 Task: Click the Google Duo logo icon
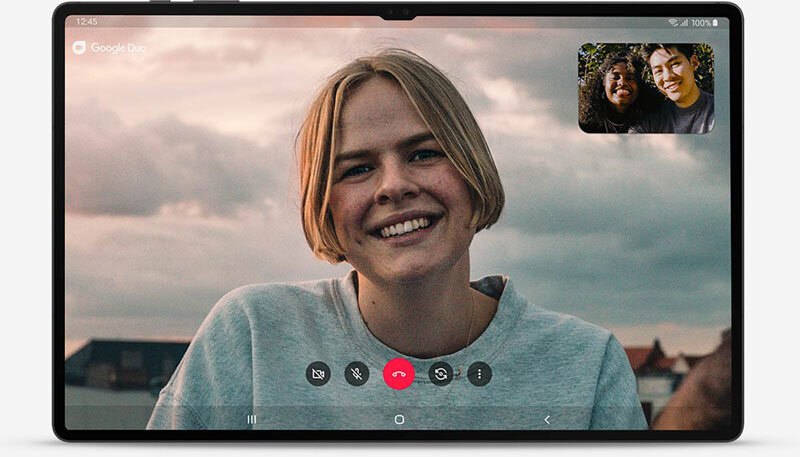pos(79,47)
